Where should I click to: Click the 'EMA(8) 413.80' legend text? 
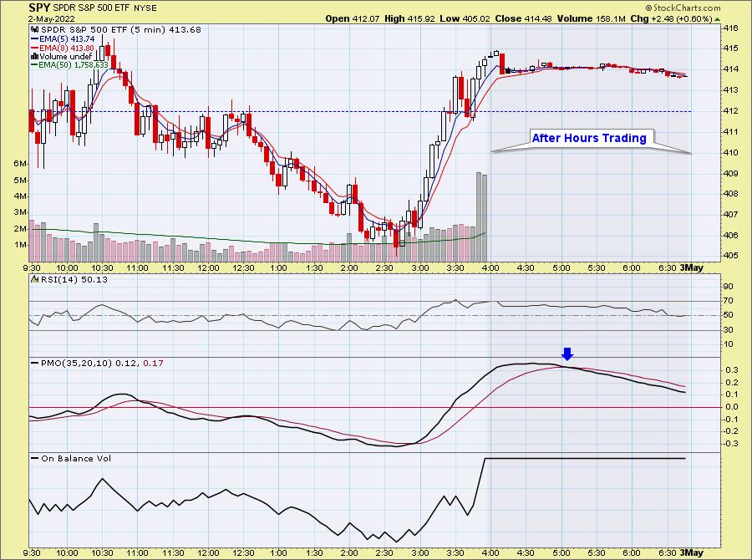coord(67,48)
